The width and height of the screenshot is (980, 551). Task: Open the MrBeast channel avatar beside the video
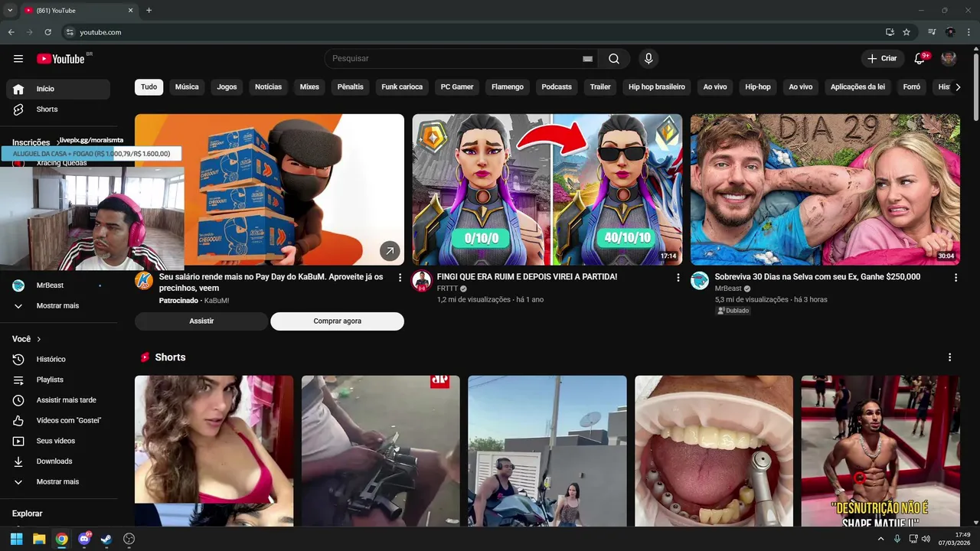coord(700,281)
